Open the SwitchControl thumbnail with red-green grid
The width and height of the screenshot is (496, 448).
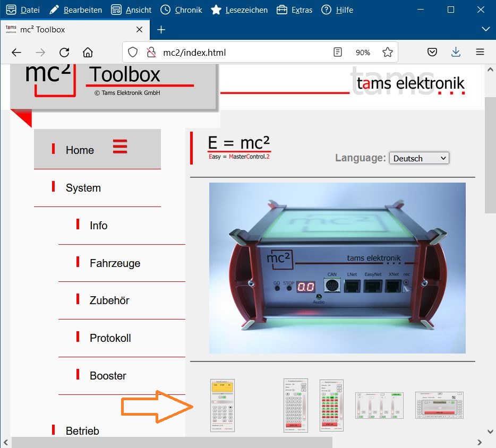331,406
